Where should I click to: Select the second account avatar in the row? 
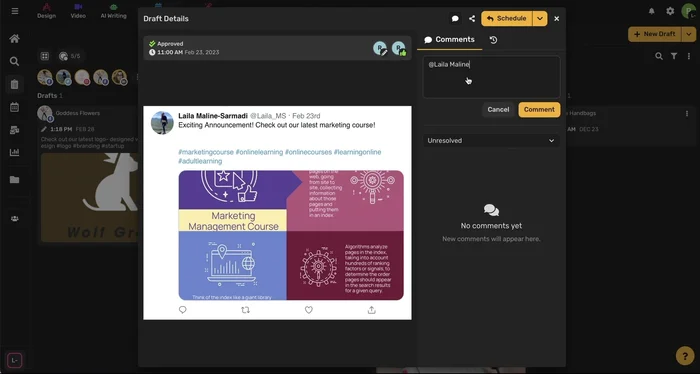63,77
